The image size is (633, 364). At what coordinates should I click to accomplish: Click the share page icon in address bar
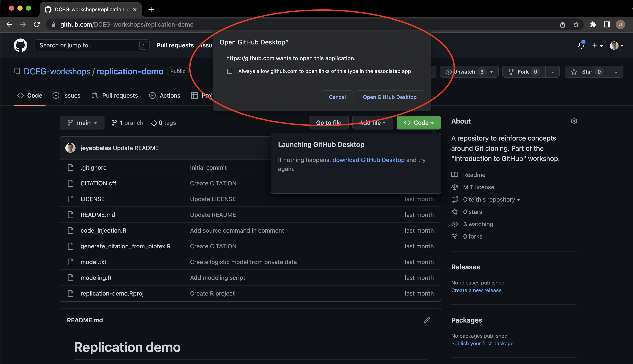563,24
